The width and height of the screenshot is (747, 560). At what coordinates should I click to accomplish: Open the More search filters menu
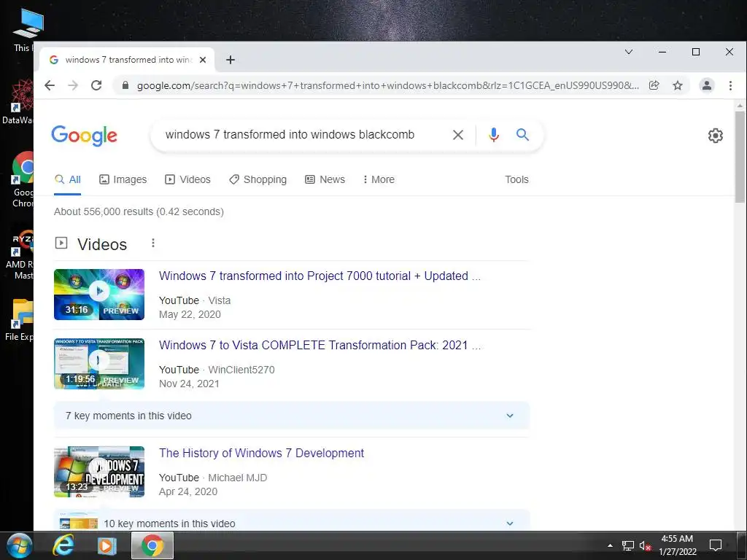(379, 179)
